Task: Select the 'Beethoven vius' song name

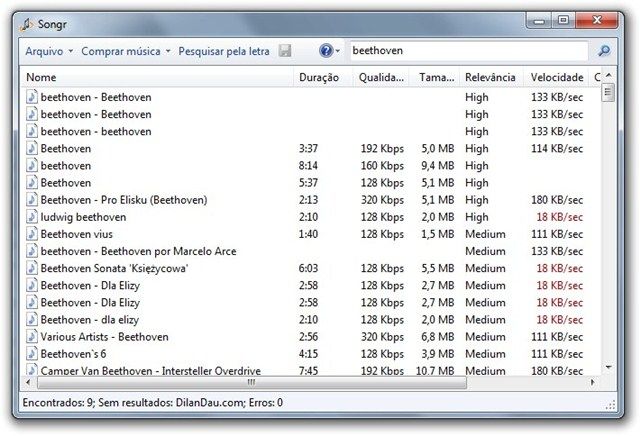Action: click(x=77, y=234)
